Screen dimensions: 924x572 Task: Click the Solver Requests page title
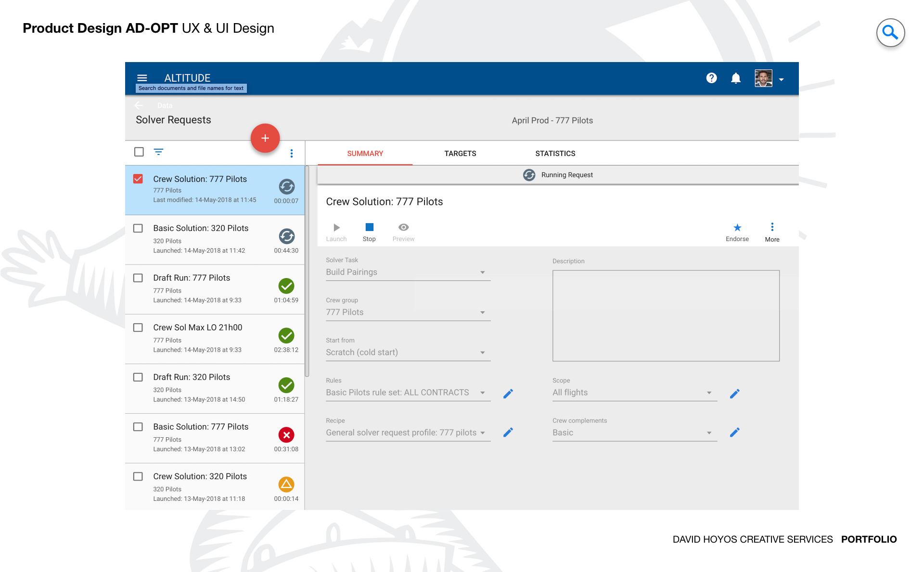pos(173,120)
